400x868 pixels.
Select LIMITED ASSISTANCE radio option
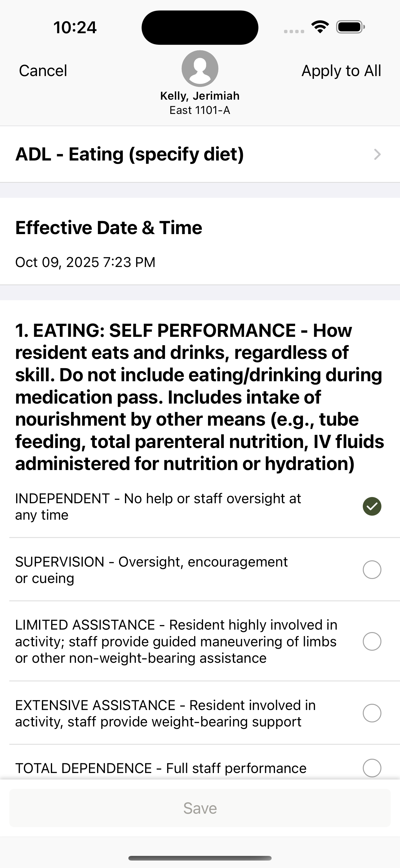tap(372, 641)
